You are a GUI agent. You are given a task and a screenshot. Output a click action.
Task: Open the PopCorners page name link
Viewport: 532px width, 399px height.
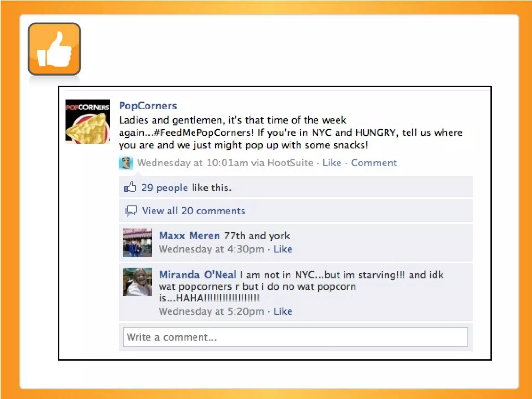(148, 106)
